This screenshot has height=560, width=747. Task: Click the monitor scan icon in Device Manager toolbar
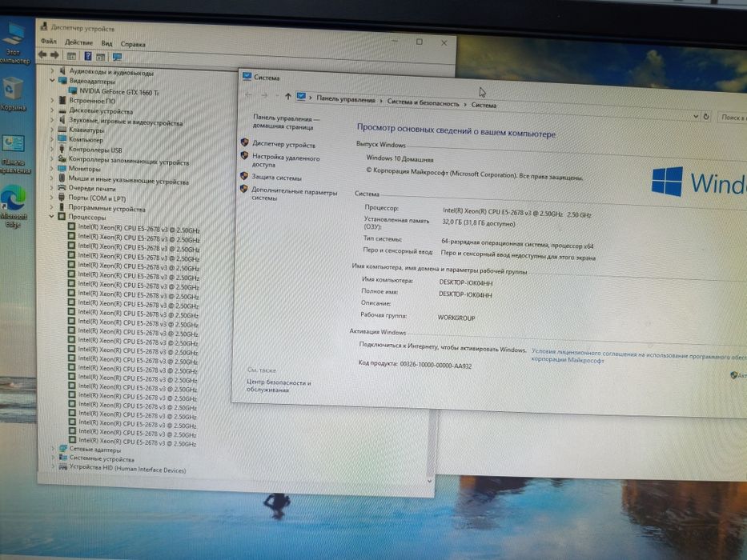point(117,57)
